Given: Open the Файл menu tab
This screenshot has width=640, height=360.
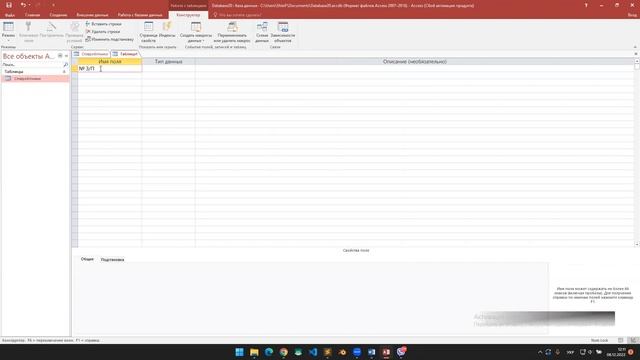Looking at the screenshot, I should 10,15.
